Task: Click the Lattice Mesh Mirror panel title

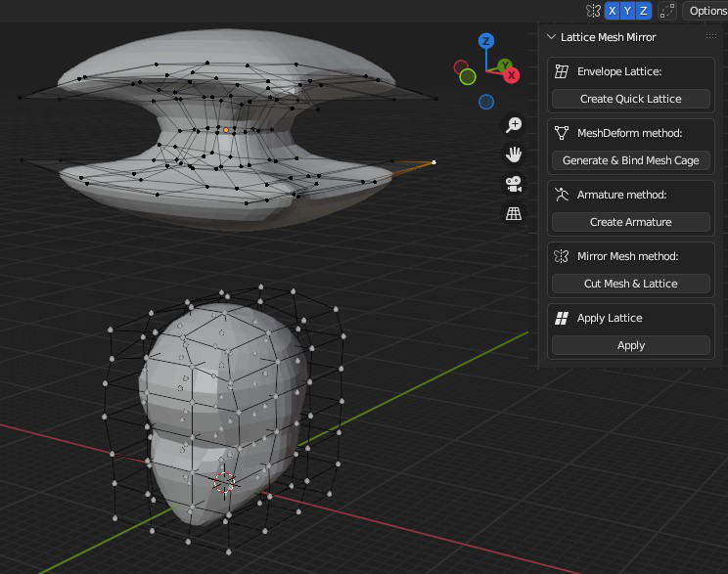Action: (x=609, y=37)
